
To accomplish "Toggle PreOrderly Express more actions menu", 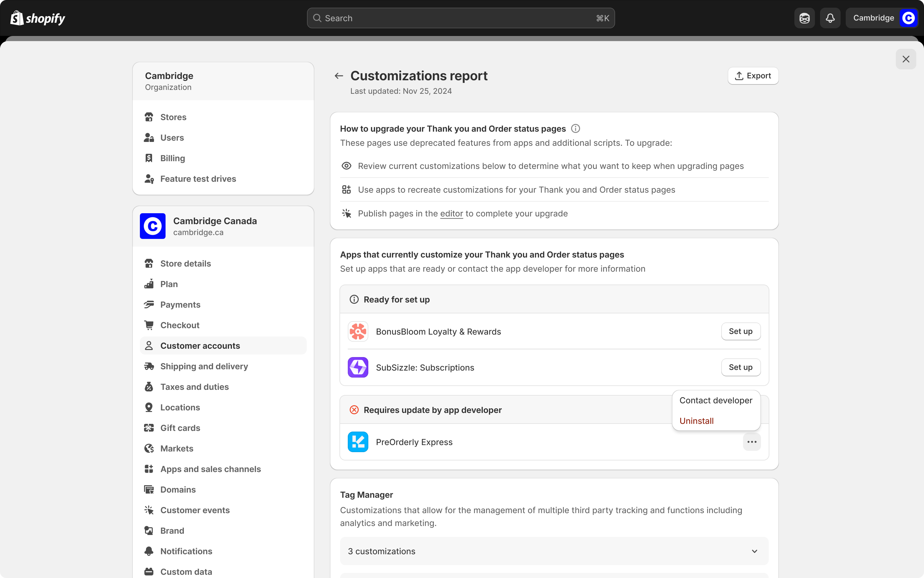I will 752,442.
